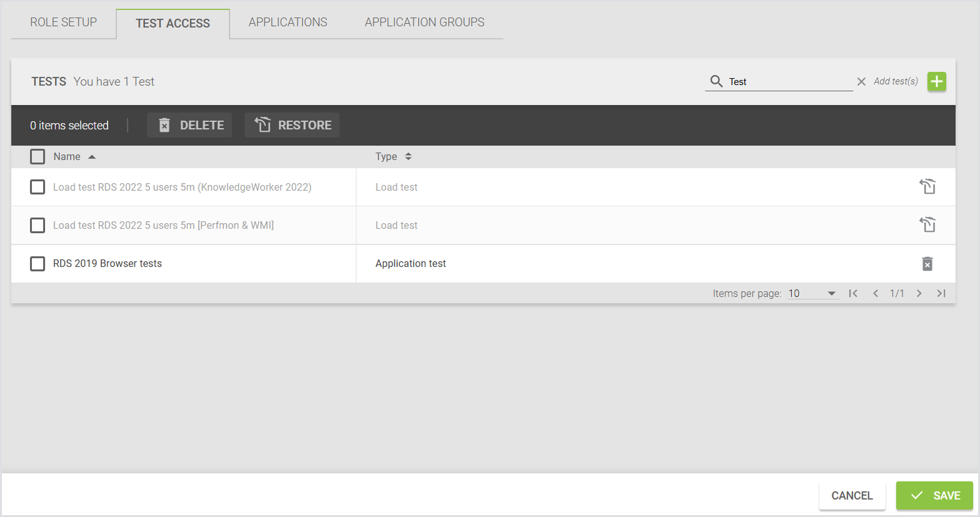Image resolution: width=980 pixels, height=517 pixels.
Task: Restore the Perfmon & WMI load test row
Action: point(927,224)
